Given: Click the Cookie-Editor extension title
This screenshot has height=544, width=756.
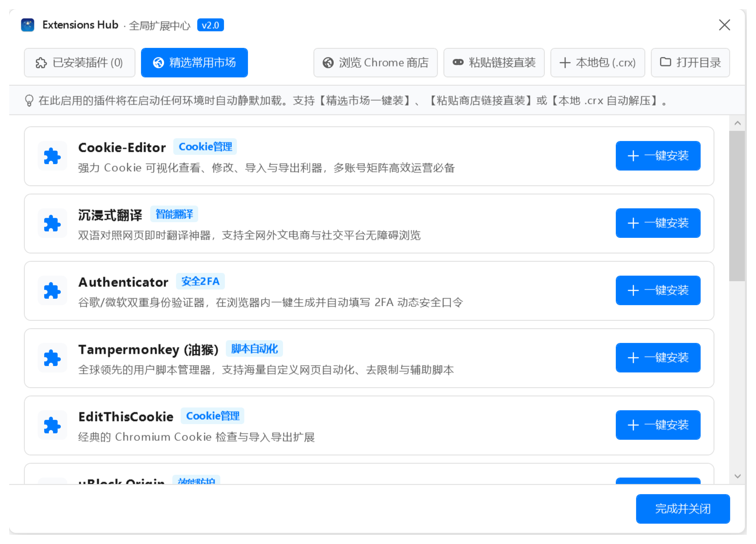Looking at the screenshot, I should point(122,148).
